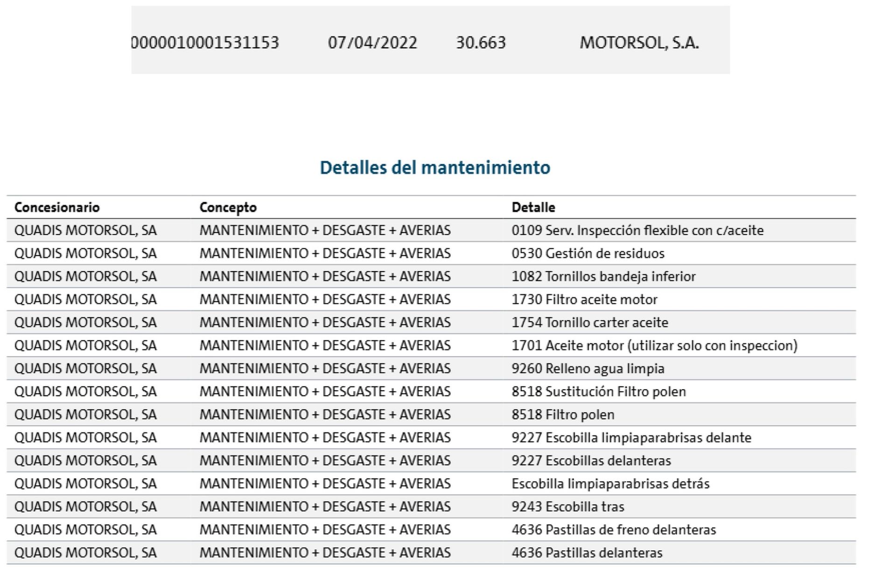Click "8518 Sustitución Filtro polen" detail
This screenshot has width=896, height=588.
(599, 392)
